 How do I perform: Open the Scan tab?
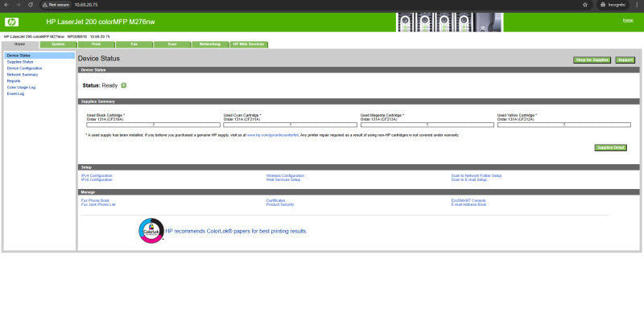pyautogui.click(x=172, y=44)
